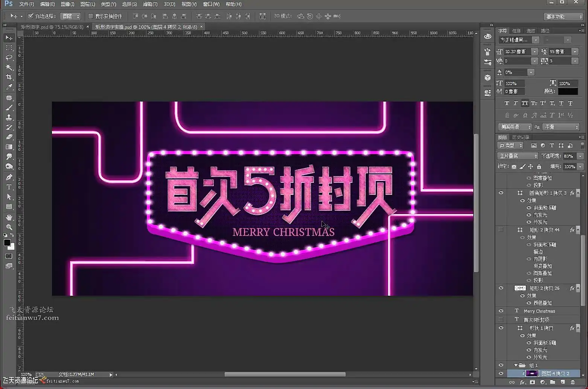The height and width of the screenshot is (389, 588).
Task: Switch to the 通道 panel tab
Action: point(531,31)
